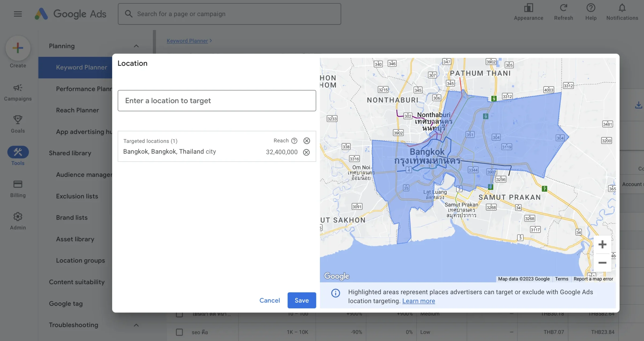This screenshot has width=644, height=341.
Task: Save the location settings
Action: point(302,300)
